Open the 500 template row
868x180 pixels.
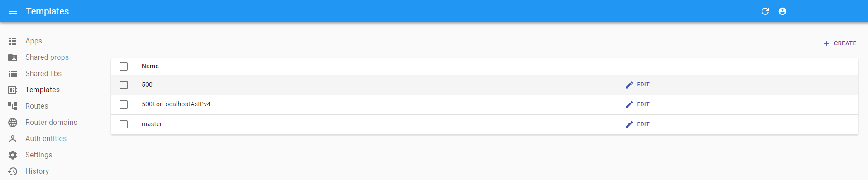click(x=484, y=85)
